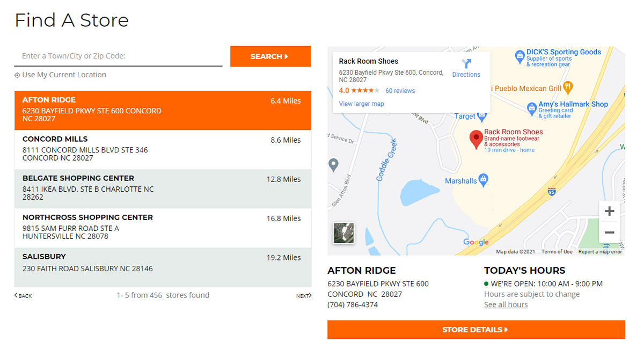Zoom in on the map
The width and height of the screenshot is (644, 349).
(x=609, y=212)
